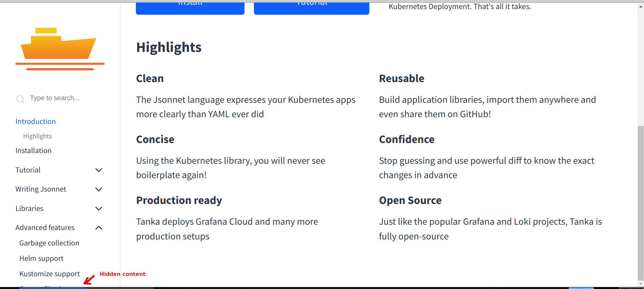644x289 pixels.
Task: Click the Open Source heading
Action: coord(410,200)
